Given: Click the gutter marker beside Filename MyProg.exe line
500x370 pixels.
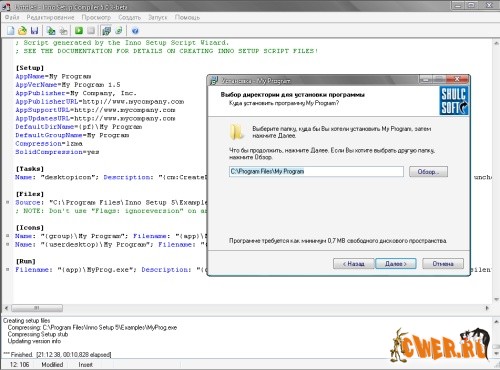Looking at the screenshot, I should coord(8,269).
